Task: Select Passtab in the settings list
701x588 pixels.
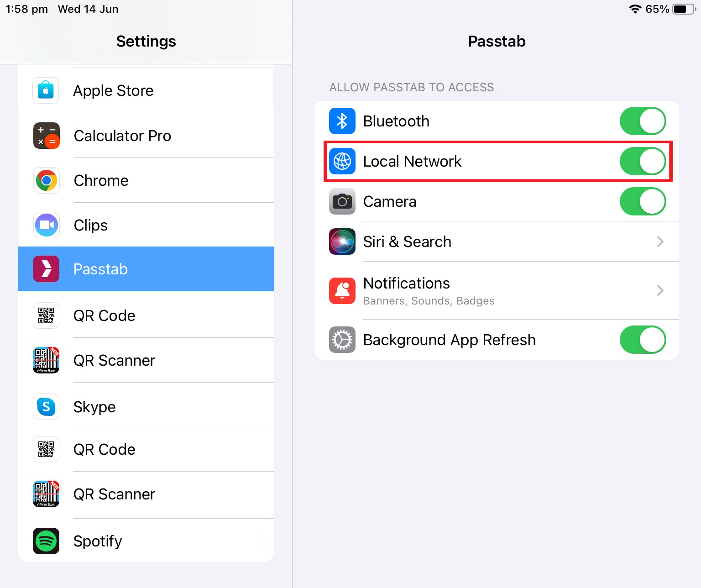Action: 146,269
